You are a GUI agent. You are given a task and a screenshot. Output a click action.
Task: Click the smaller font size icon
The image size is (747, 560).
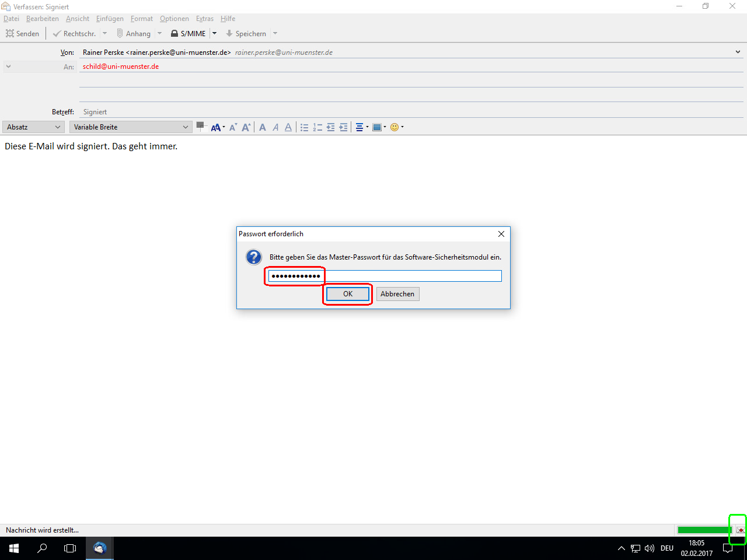233,127
